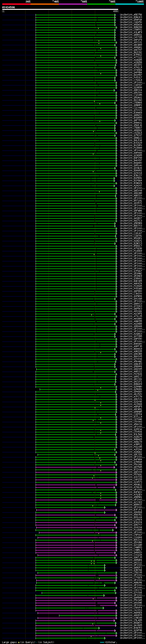This screenshot has height=644, width=146.
Task: Select hit label UniRef100_Q4SBV7
Action: [x=131, y=218]
